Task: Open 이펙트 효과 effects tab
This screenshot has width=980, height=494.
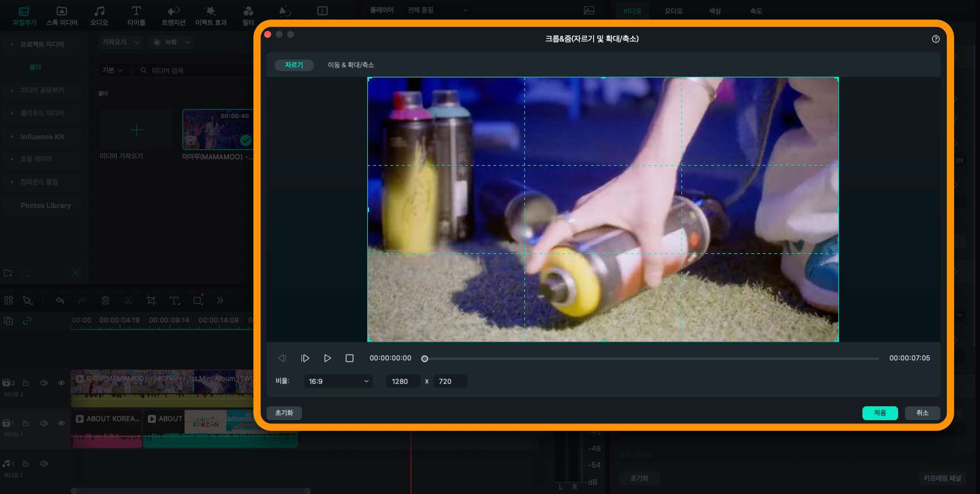Action: coord(211,15)
